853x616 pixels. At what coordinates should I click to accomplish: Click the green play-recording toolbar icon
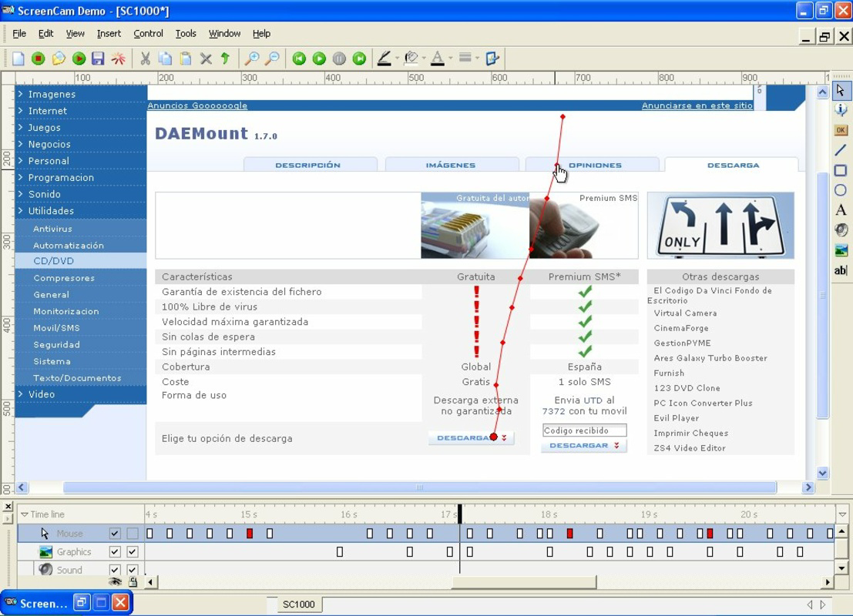point(79,59)
